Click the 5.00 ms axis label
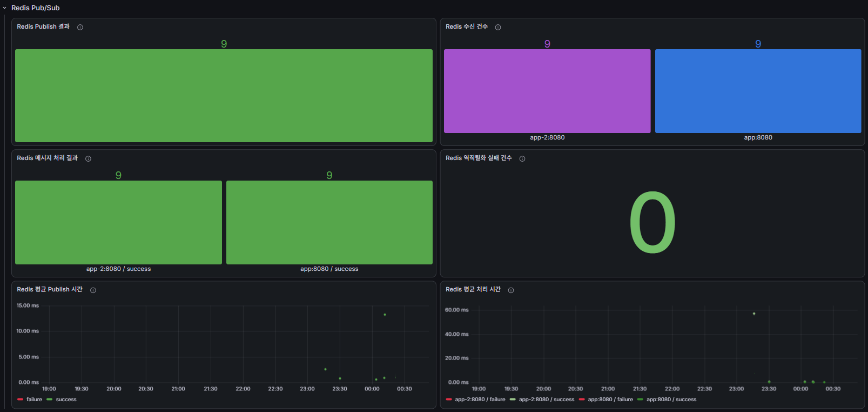Viewport: 868px width, 412px height. (x=29, y=357)
